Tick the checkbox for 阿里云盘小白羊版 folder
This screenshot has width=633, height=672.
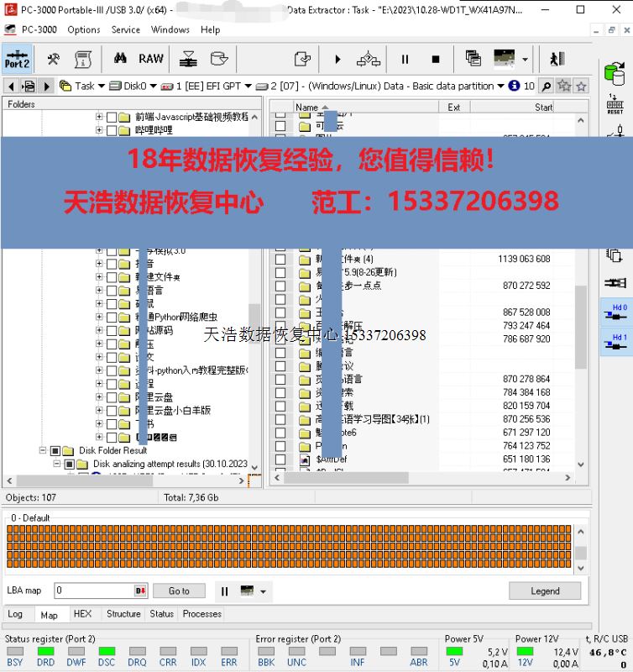coord(112,410)
